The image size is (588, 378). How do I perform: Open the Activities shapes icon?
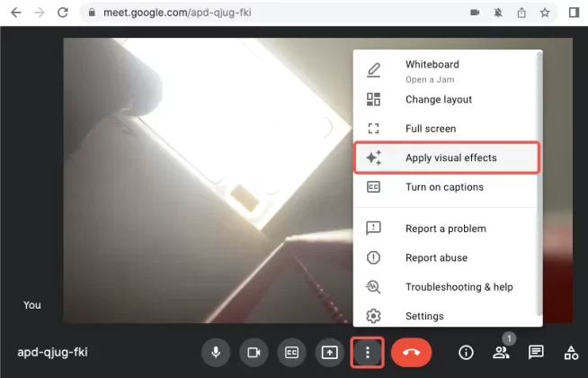pyautogui.click(x=571, y=353)
